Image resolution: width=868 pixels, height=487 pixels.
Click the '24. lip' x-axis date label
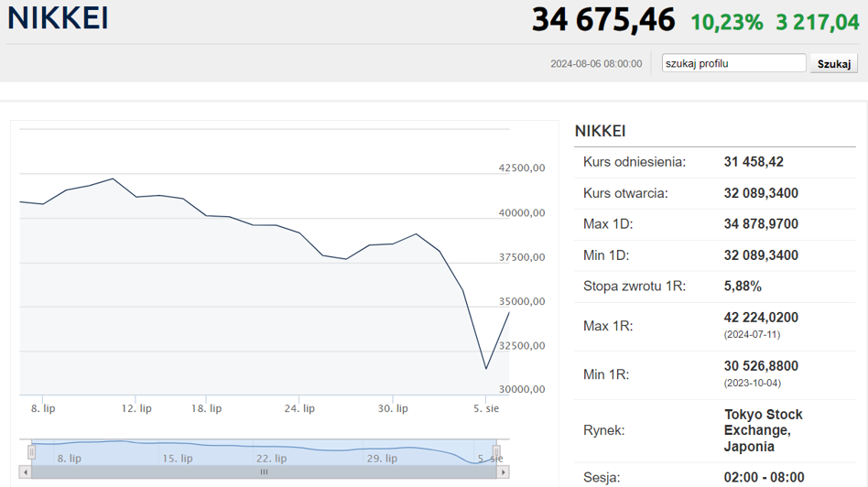(x=299, y=408)
